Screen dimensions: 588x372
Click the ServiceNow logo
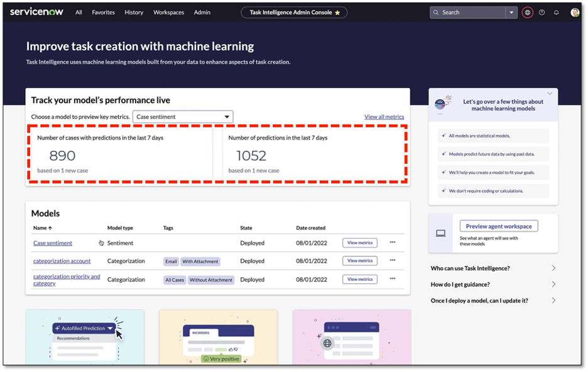(x=36, y=12)
